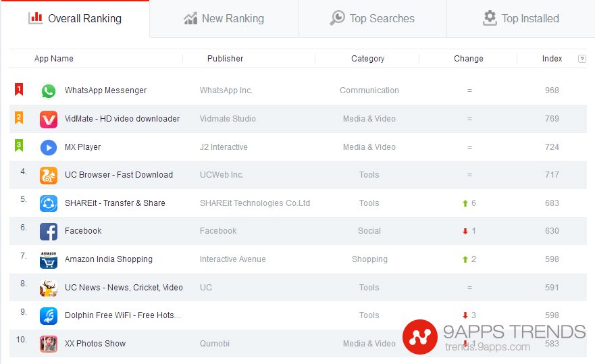The height and width of the screenshot is (364, 595).
Task: Click Media & Video category for VidMate
Action: (x=369, y=119)
